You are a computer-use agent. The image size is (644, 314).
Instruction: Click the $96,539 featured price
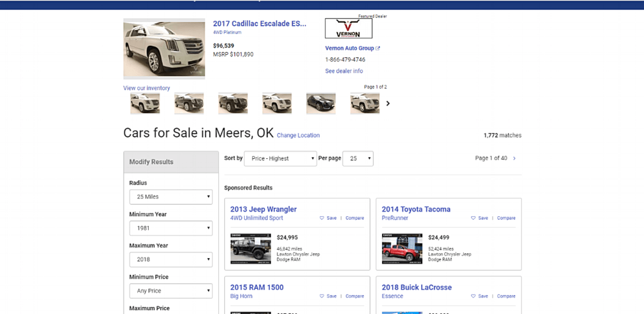224,46
